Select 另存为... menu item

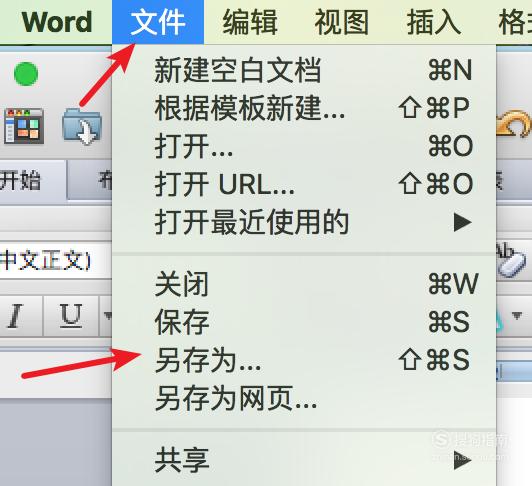(x=304, y=360)
